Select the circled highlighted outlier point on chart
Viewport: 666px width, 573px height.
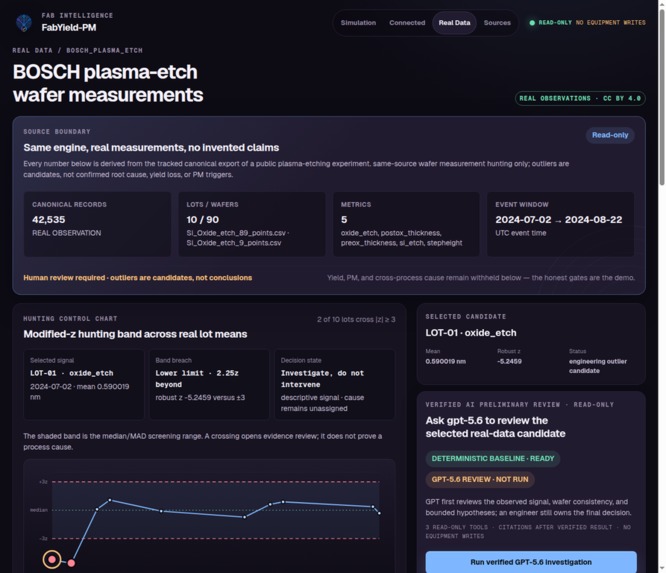click(x=52, y=559)
